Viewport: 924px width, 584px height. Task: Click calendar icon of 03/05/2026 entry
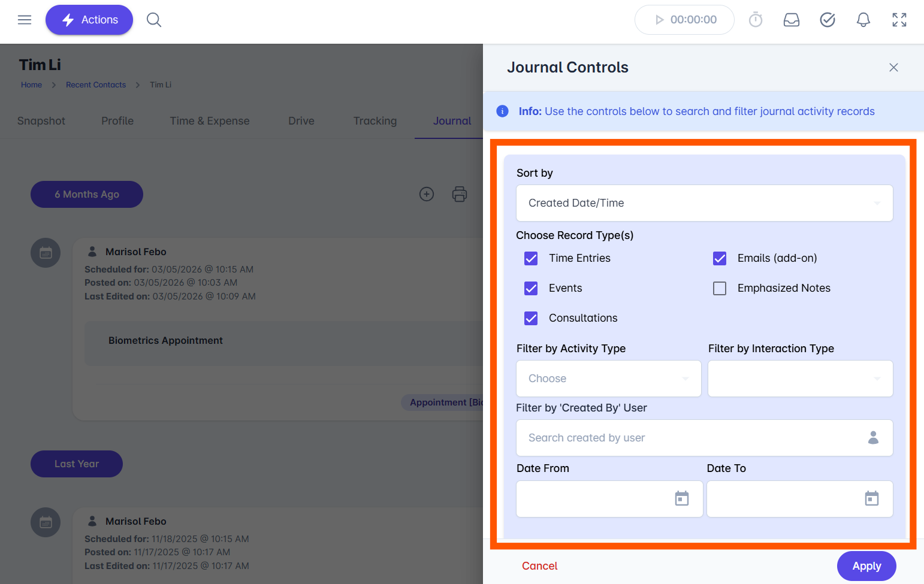(x=46, y=253)
